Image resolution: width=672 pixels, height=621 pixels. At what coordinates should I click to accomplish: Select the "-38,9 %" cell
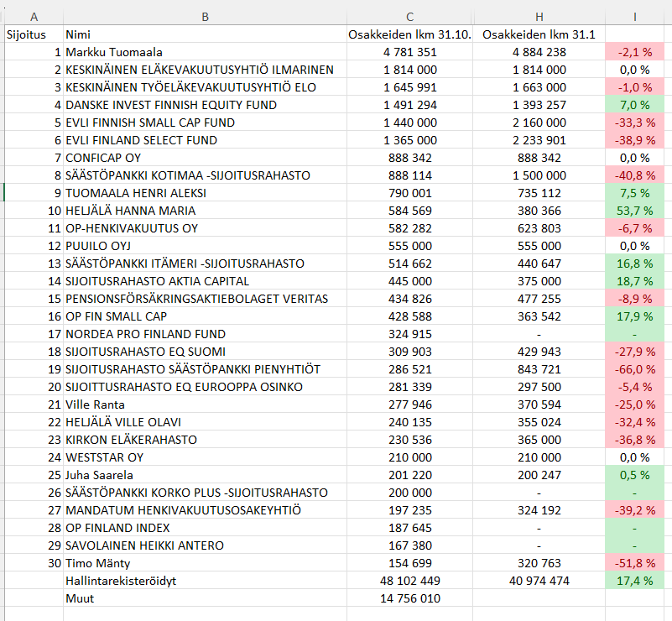pos(635,139)
